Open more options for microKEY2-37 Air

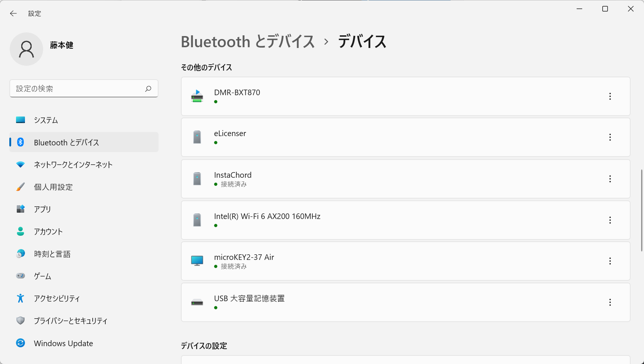pyautogui.click(x=610, y=261)
